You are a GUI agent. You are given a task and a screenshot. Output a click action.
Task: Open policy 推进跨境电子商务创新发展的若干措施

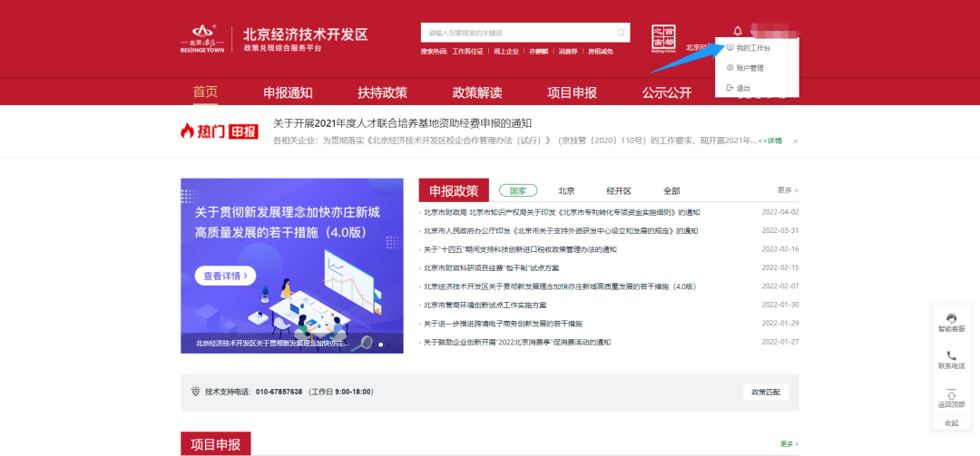503,324
